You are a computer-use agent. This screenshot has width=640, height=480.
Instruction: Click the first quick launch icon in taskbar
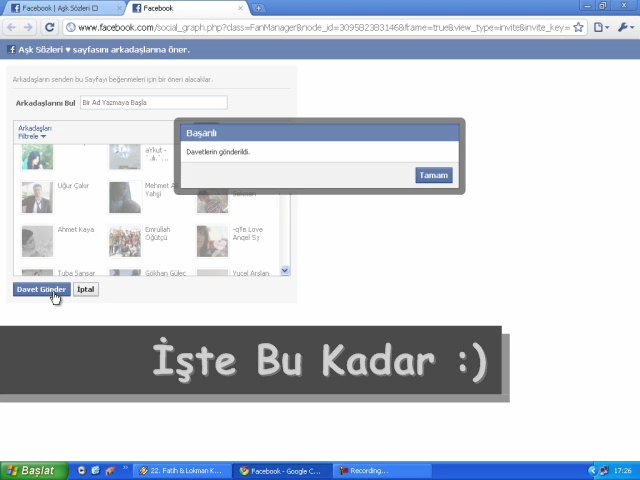82,471
